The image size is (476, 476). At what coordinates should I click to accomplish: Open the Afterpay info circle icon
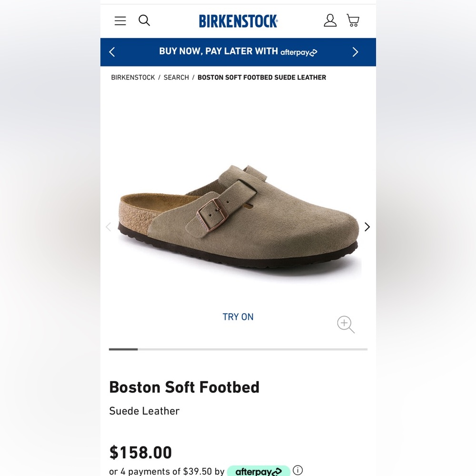297,470
